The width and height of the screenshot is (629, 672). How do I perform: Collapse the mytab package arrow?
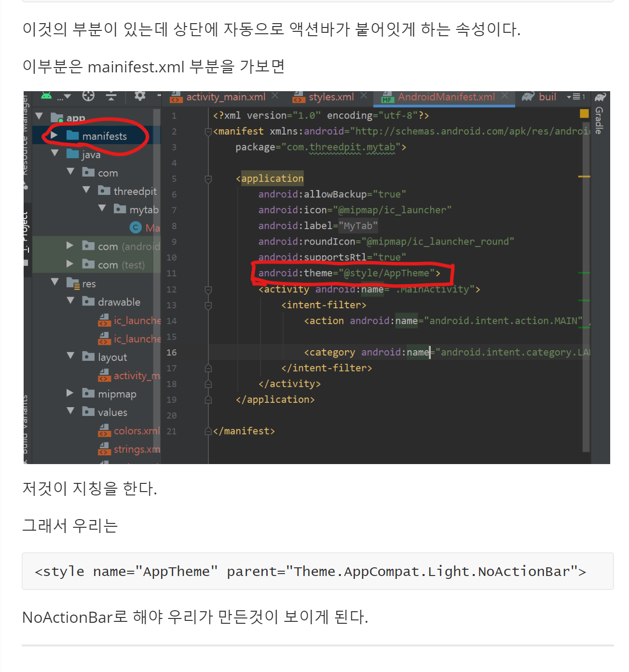102,208
